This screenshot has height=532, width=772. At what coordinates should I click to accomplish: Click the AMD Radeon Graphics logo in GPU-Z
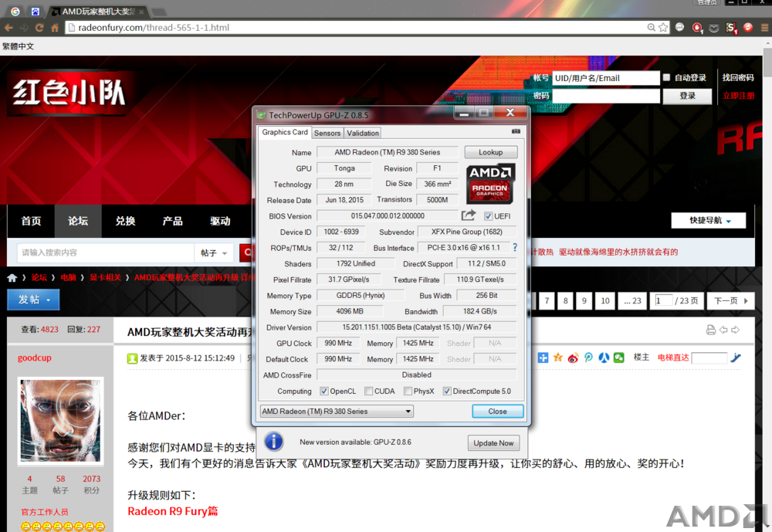tap(490, 184)
